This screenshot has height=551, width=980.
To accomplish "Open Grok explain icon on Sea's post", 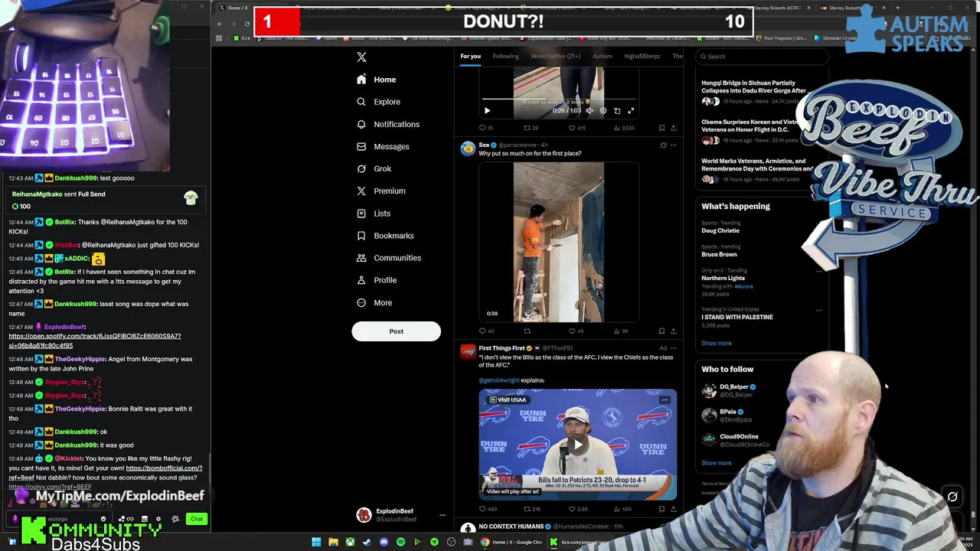I will pyautogui.click(x=663, y=145).
